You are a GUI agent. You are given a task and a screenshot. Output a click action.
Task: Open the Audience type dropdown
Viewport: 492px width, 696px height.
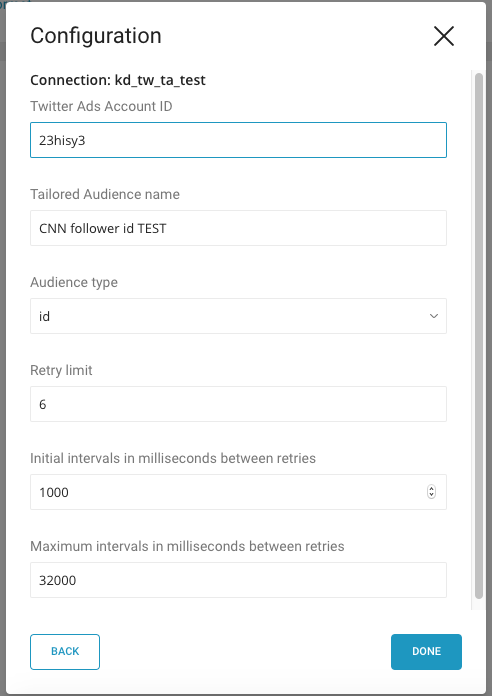[238, 316]
